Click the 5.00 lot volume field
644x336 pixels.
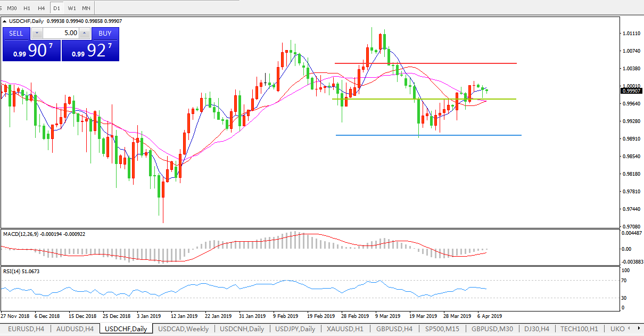point(61,33)
